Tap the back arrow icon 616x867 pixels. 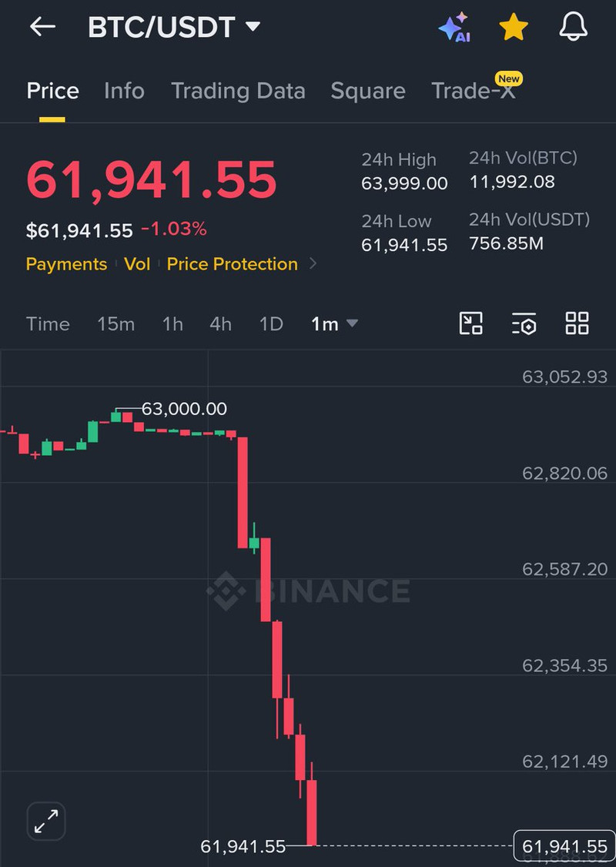[42, 26]
